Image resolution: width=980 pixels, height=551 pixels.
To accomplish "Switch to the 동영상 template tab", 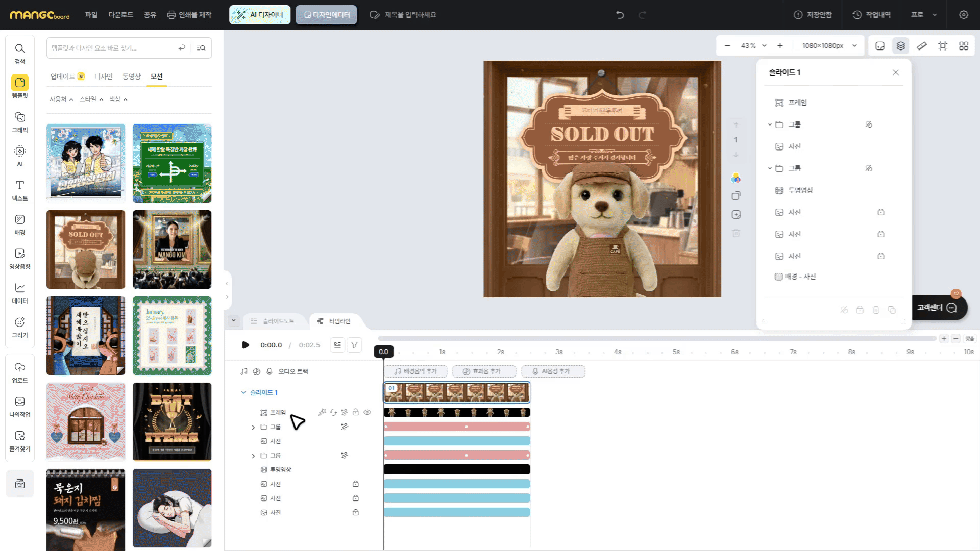I will [x=131, y=77].
